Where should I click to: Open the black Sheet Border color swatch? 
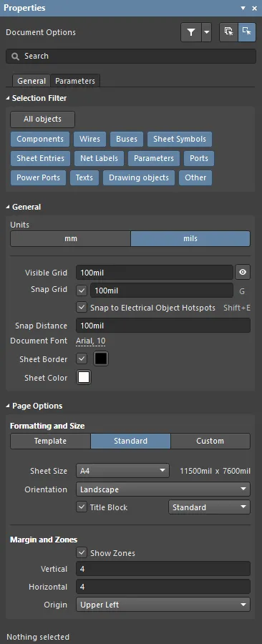click(101, 359)
